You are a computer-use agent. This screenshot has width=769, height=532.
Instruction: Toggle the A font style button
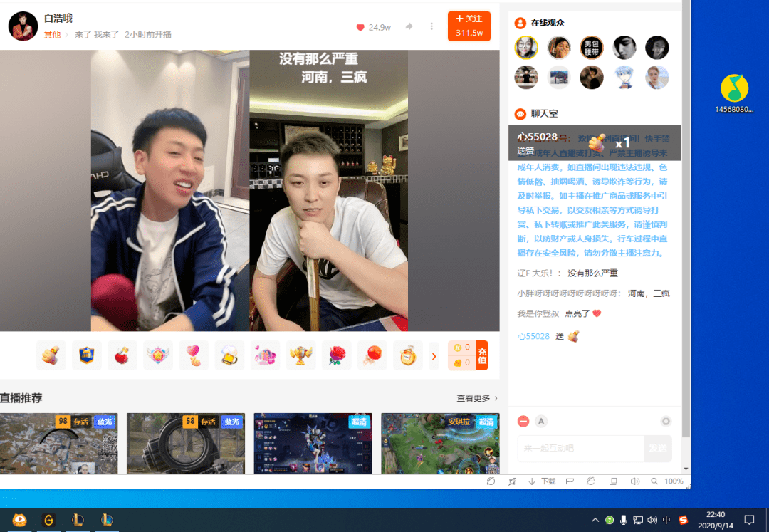[541, 422]
